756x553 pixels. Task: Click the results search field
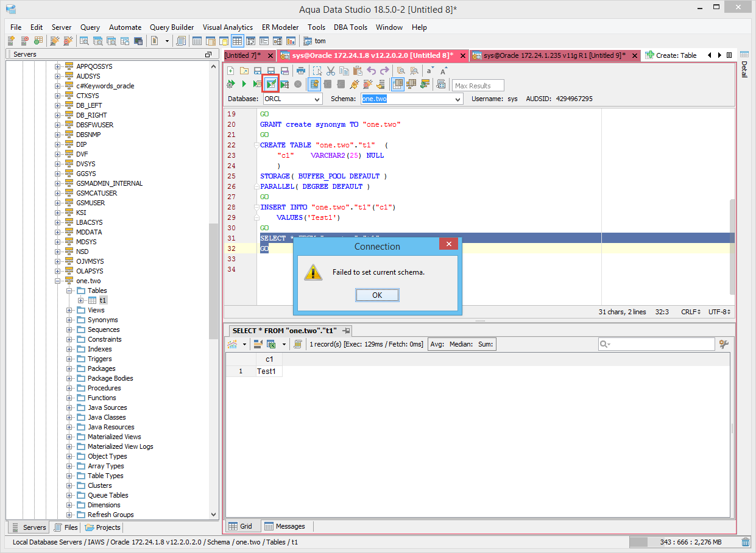point(656,344)
